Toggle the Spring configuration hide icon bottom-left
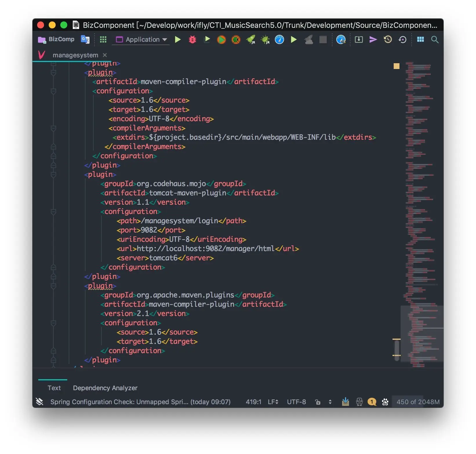The height and width of the screenshot is (454, 476). tap(40, 402)
